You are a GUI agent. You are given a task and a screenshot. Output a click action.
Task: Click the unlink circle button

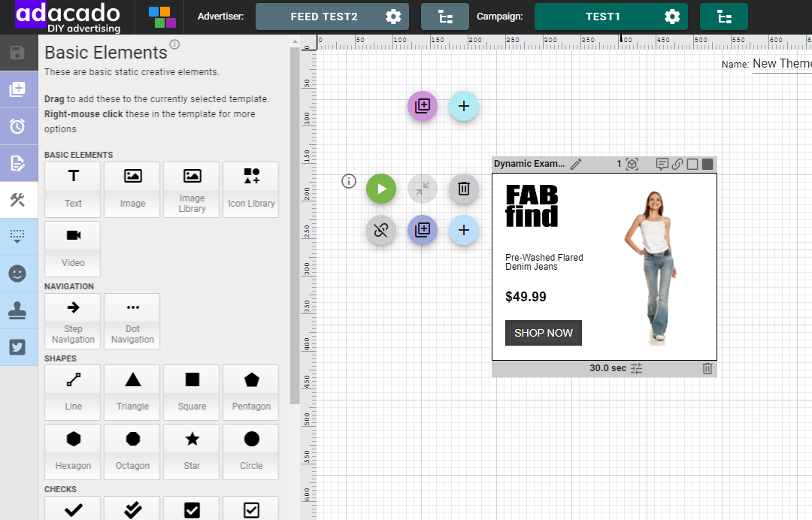click(381, 230)
